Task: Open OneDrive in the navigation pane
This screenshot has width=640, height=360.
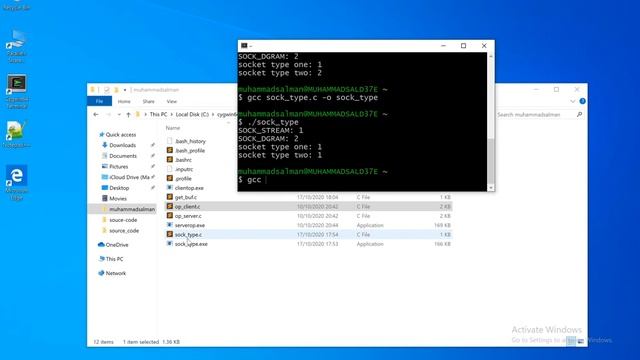Action: (x=113, y=245)
